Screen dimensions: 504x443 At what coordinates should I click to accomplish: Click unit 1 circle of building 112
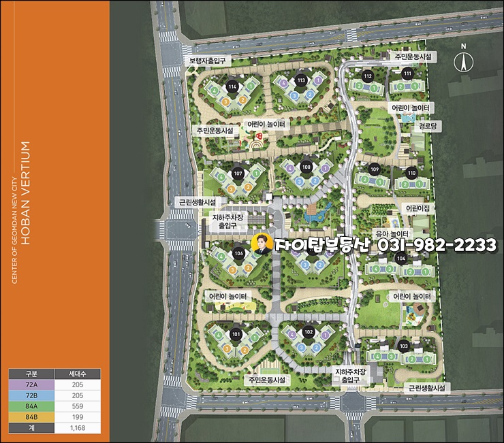coord(373,88)
